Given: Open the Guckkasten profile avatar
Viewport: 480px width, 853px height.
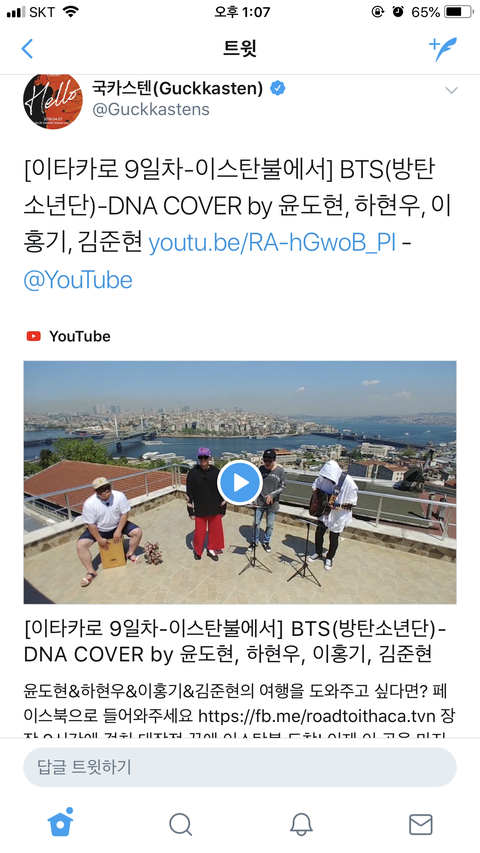Looking at the screenshot, I should pos(53,101).
